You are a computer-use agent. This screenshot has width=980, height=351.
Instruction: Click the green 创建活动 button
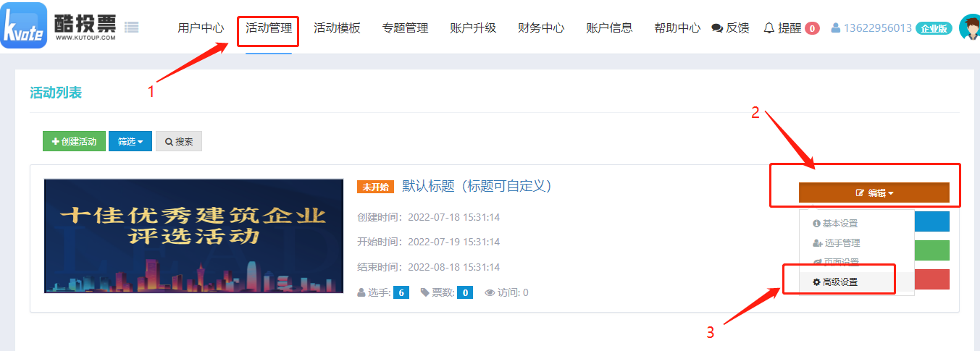75,142
